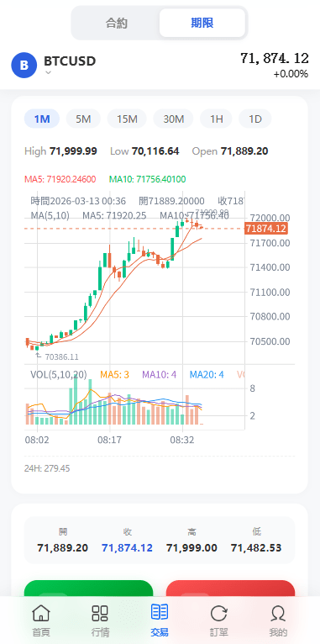Image resolution: width=320 pixels, height=644 pixels.
Task: Select the 1D timeframe
Action: click(x=255, y=119)
